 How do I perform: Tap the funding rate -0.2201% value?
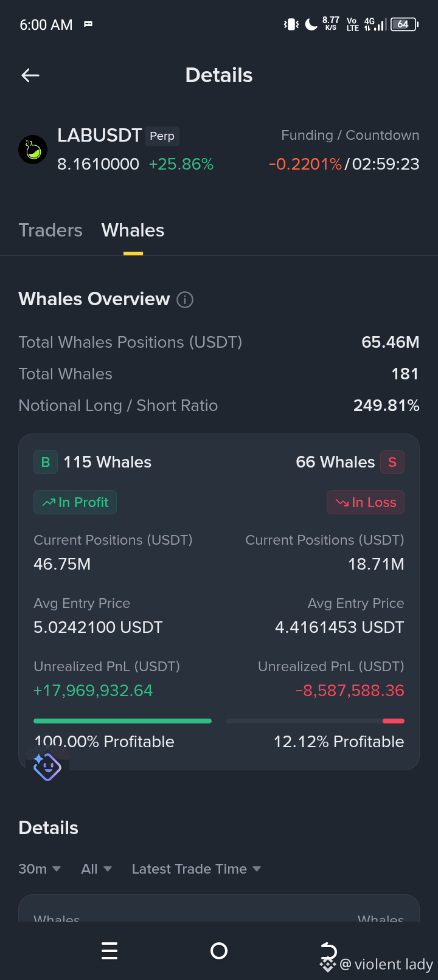click(x=305, y=164)
